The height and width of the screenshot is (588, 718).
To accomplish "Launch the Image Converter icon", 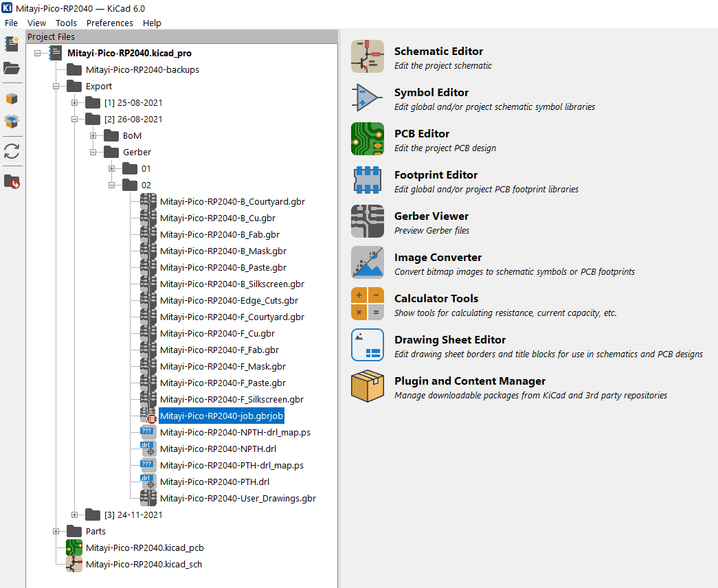I will pos(367,262).
